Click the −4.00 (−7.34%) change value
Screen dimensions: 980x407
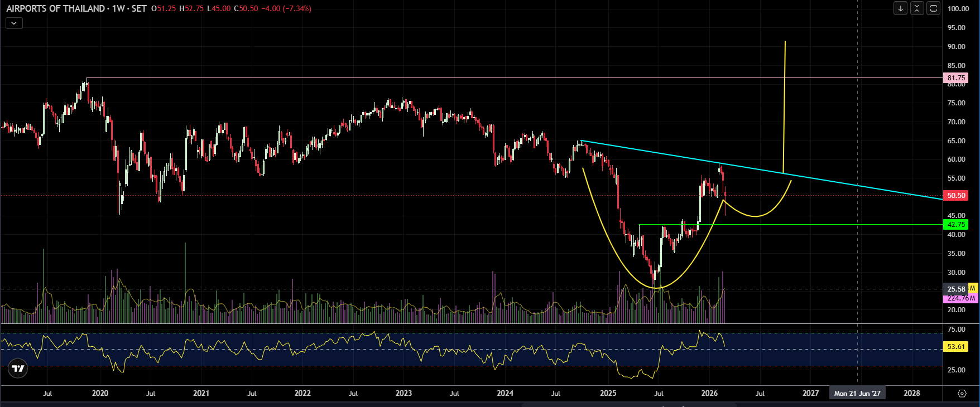(286, 8)
